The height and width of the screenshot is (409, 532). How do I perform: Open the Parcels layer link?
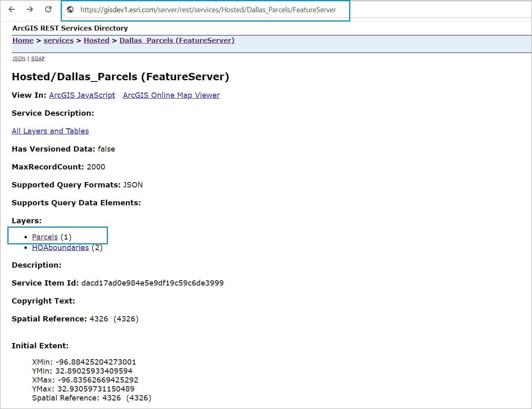45,237
